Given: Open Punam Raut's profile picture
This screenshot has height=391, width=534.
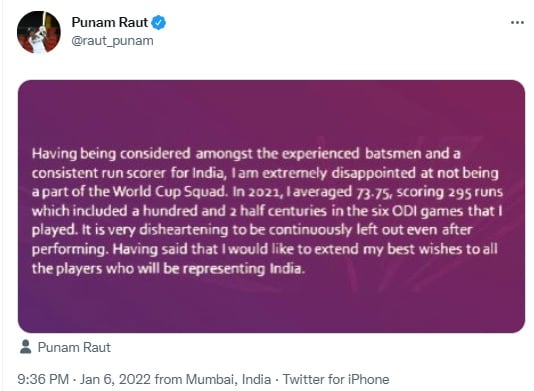Looking at the screenshot, I should coord(38,32).
